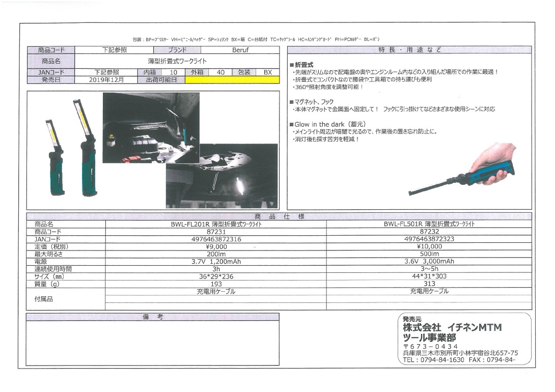
Task: Click the brand value "Beruf"
Action: 240,50
